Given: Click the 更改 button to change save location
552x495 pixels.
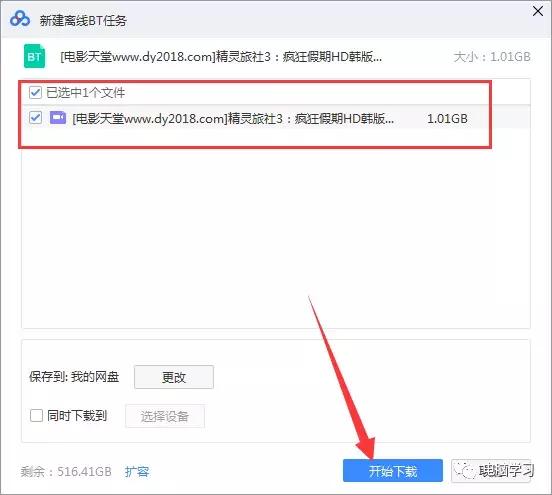Looking at the screenshot, I should point(174,377).
